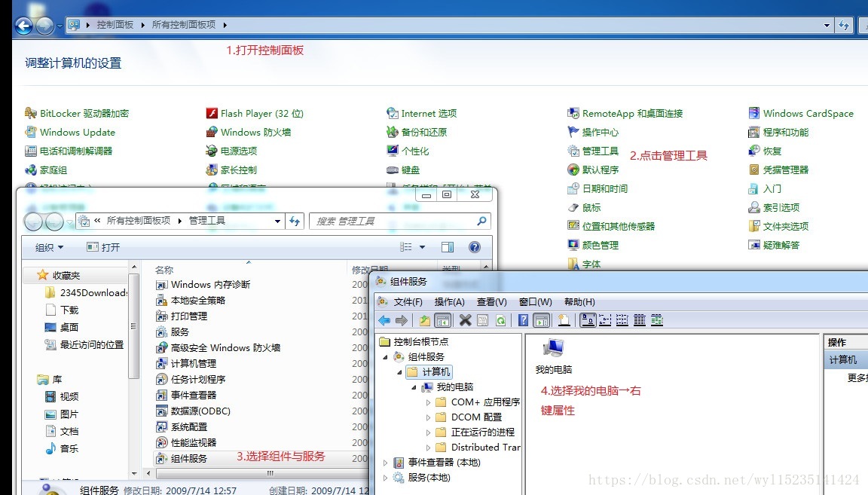Switch to List view in Component Services

coord(622,320)
